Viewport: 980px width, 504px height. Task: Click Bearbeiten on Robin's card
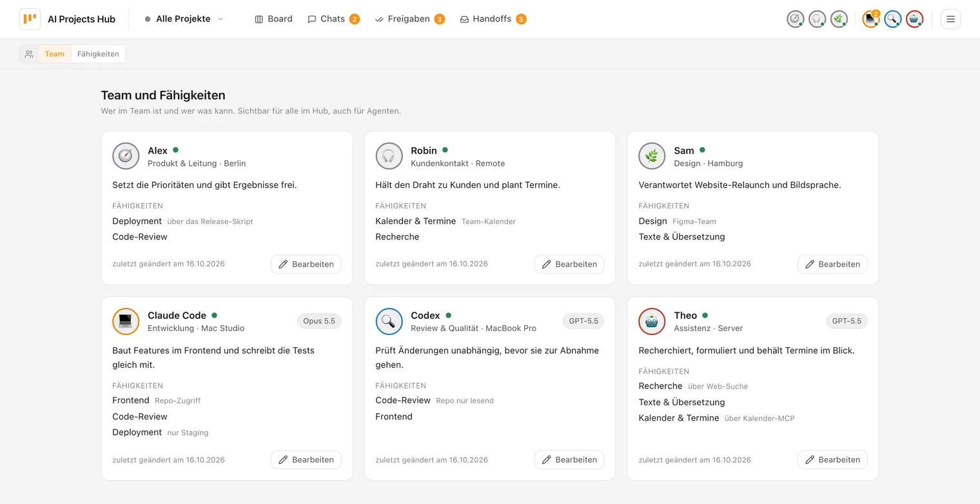tap(569, 264)
